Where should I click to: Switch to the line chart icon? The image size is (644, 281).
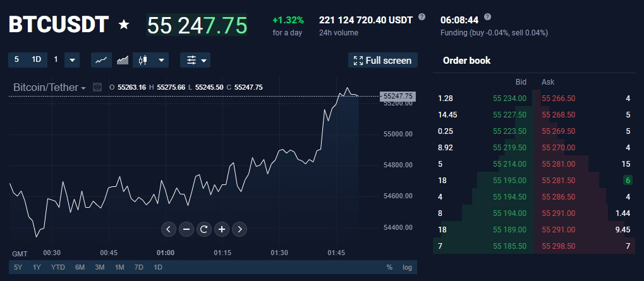point(101,60)
